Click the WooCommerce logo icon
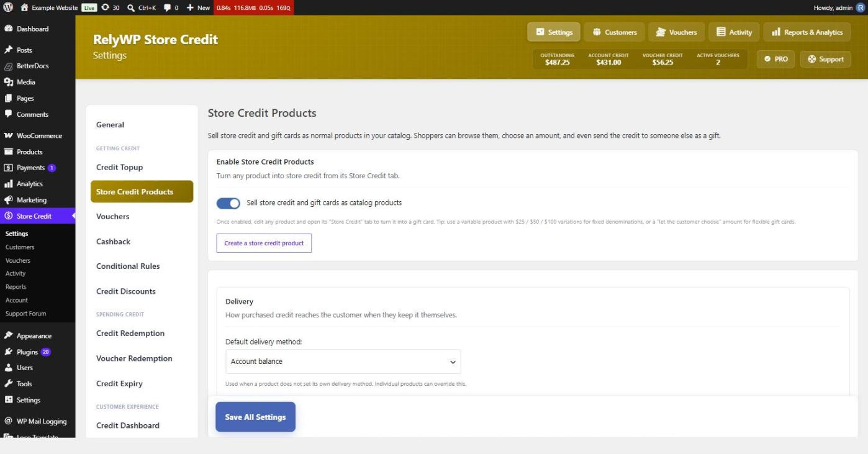This screenshot has width=868, height=454. pyautogui.click(x=8, y=135)
